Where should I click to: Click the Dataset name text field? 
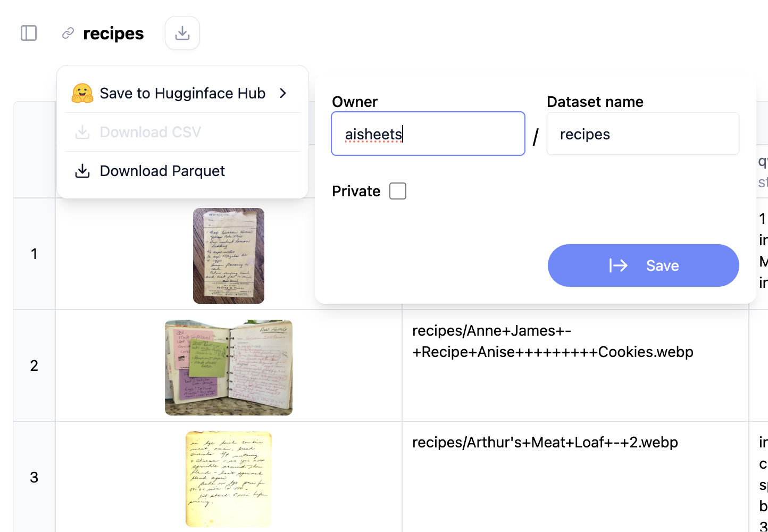point(642,134)
